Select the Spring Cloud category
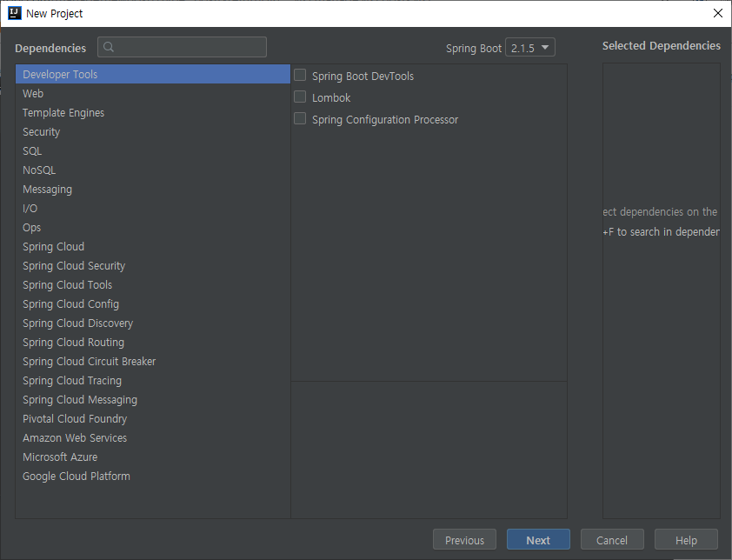Image resolution: width=732 pixels, height=560 pixels. click(x=153, y=247)
